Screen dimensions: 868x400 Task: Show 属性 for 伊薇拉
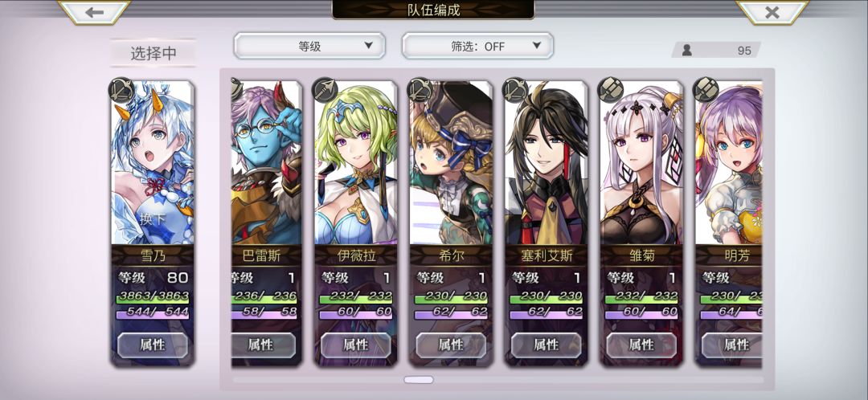tap(356, 345)
